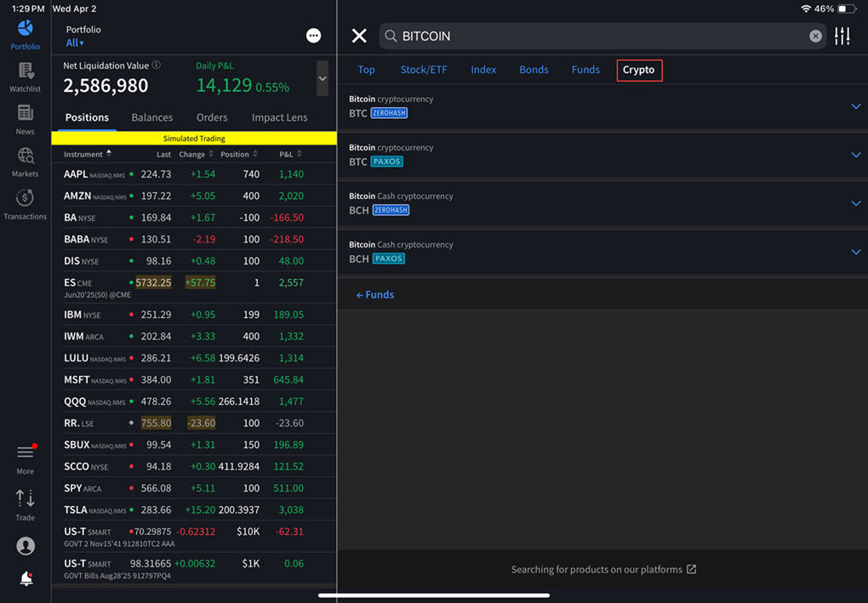Open the Portfolio All account dropdown
The height and width of the screenshot is (603, 868).
[x=75, y=43]
